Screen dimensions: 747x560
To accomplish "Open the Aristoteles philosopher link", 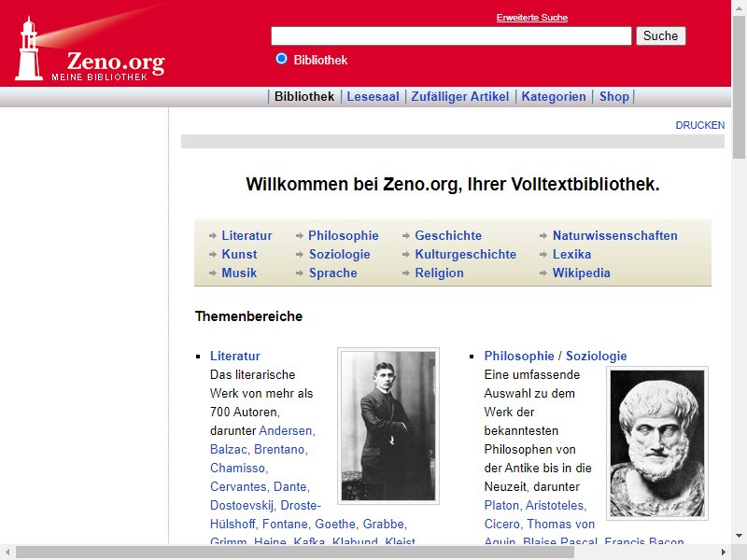I will [x=555, y=505].
